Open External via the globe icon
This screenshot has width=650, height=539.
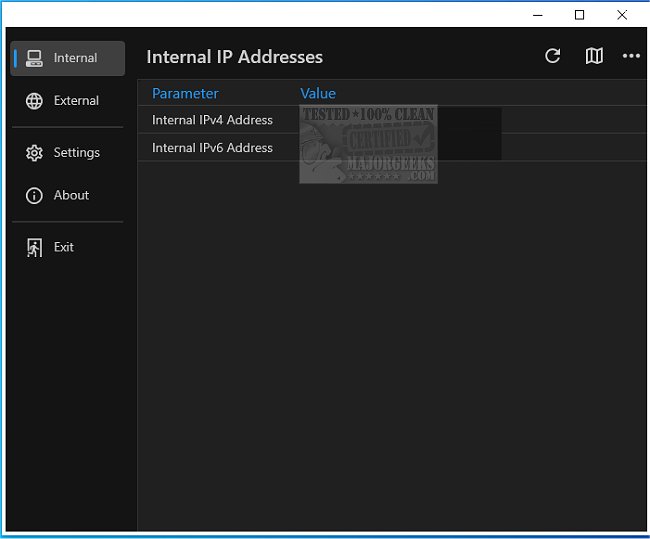(35, 101)
